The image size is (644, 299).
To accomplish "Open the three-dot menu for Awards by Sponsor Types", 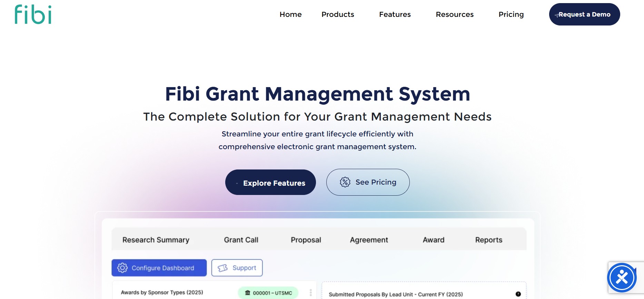I will pos(310,293).
